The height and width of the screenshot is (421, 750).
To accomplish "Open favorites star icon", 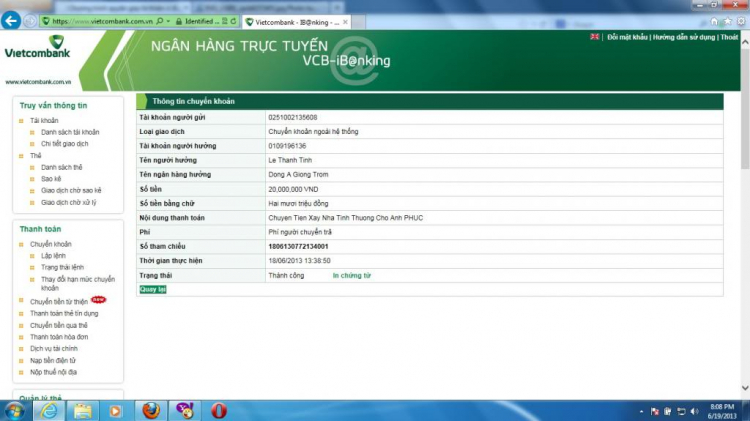I will click(728, 22).
